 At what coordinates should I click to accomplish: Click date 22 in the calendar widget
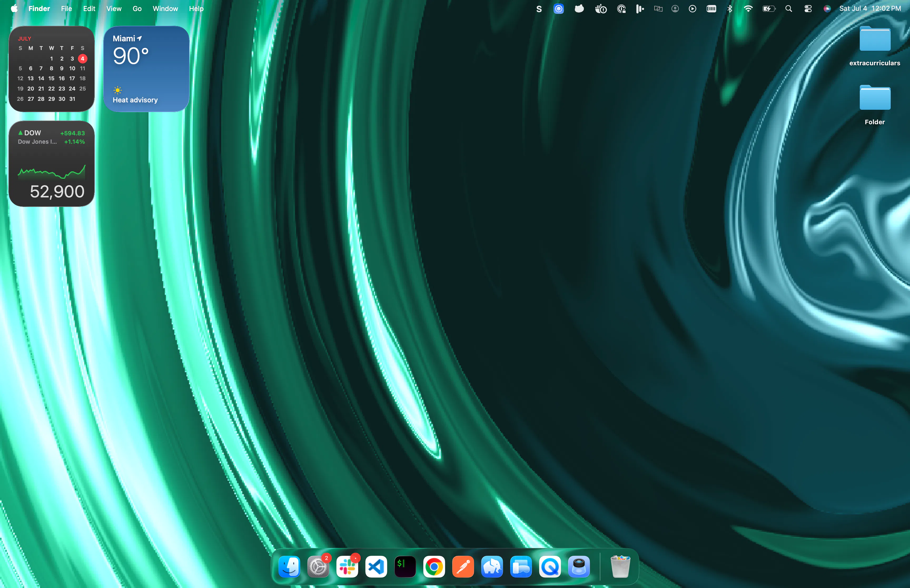(x=51, y=89)
